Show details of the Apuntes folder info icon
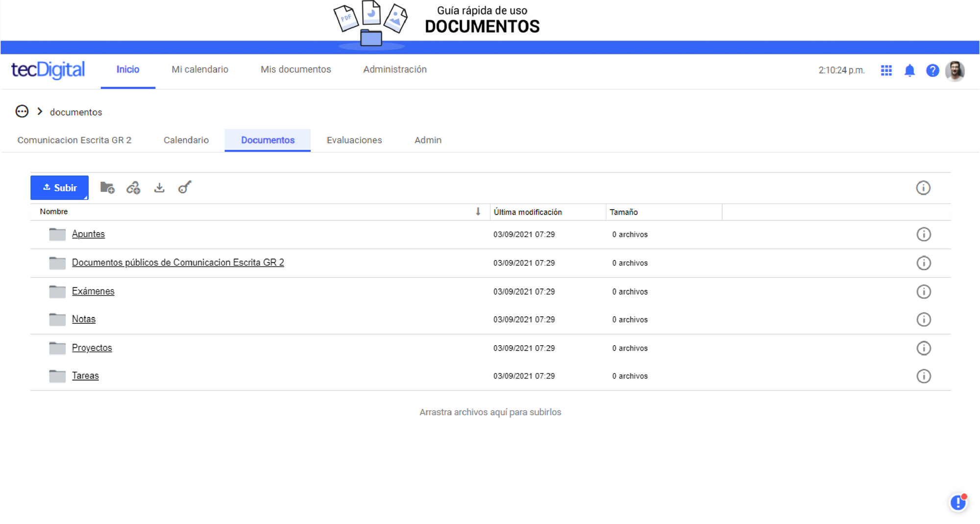 [x=923, y=235]
